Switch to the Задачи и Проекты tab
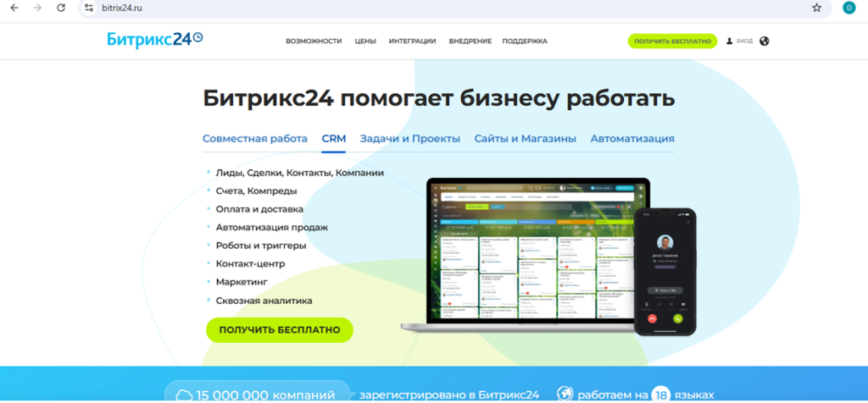This screenshot has height=403, width=868. point(409,139)
